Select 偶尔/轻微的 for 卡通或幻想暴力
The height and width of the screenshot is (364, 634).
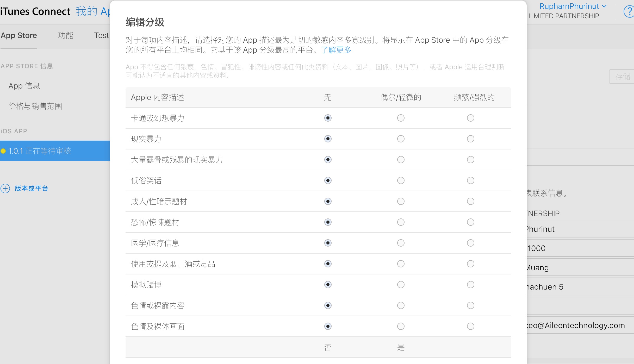(x=401, y=118)
